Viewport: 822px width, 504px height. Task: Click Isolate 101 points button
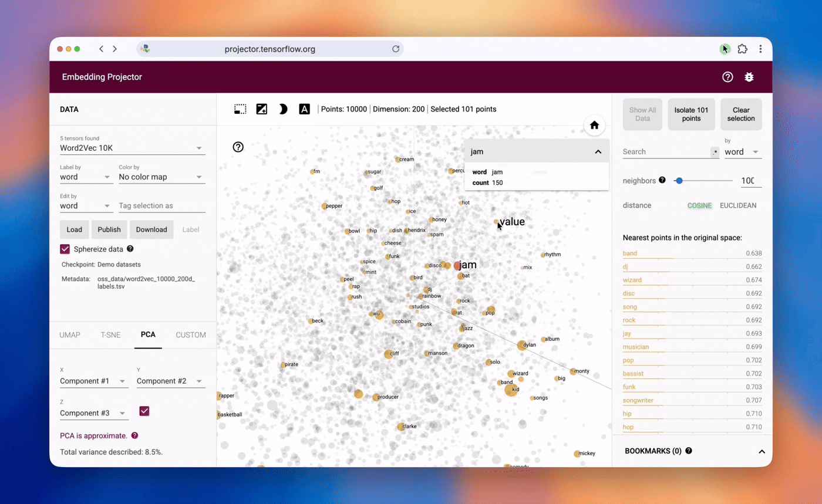coord(691,114)
